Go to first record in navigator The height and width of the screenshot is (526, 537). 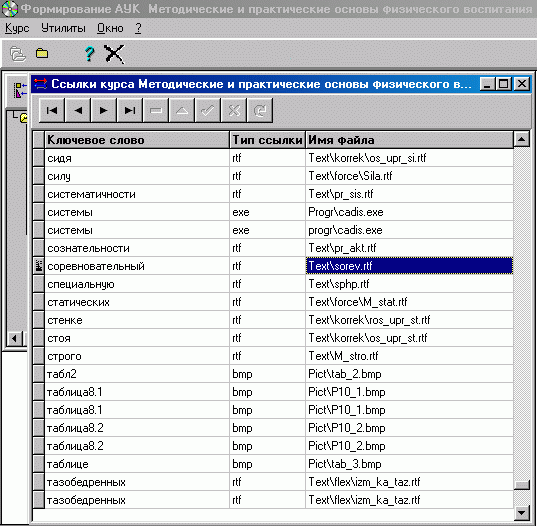tap(52, 110)
